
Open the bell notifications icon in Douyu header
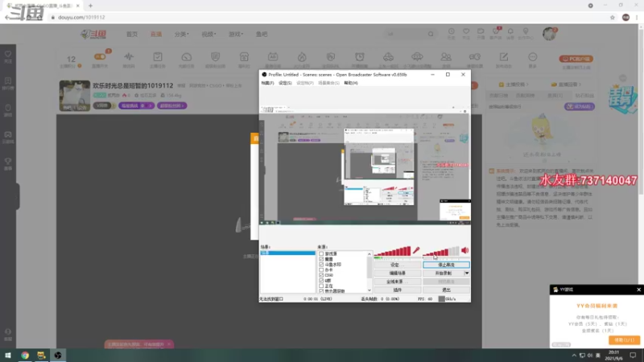click(510, 31)
